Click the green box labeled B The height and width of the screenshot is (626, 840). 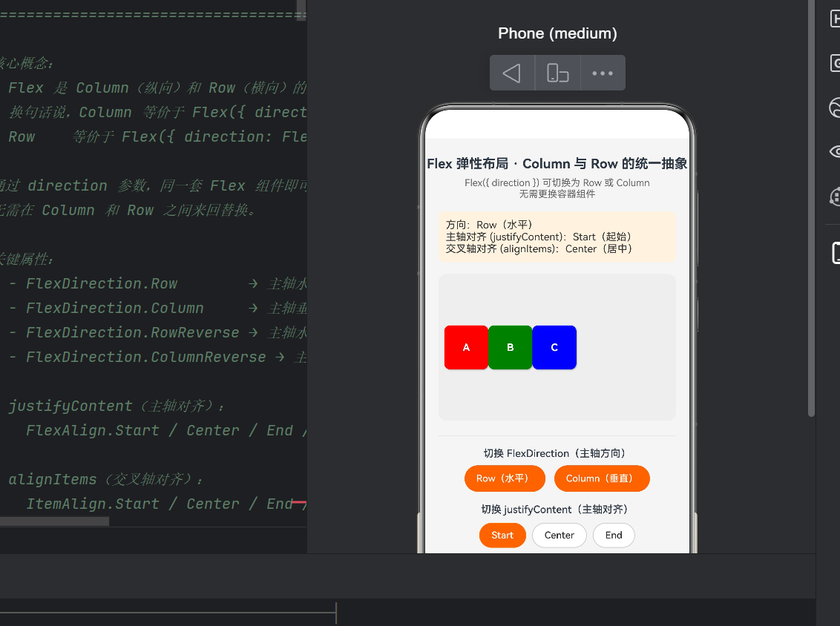pos(511,348)
